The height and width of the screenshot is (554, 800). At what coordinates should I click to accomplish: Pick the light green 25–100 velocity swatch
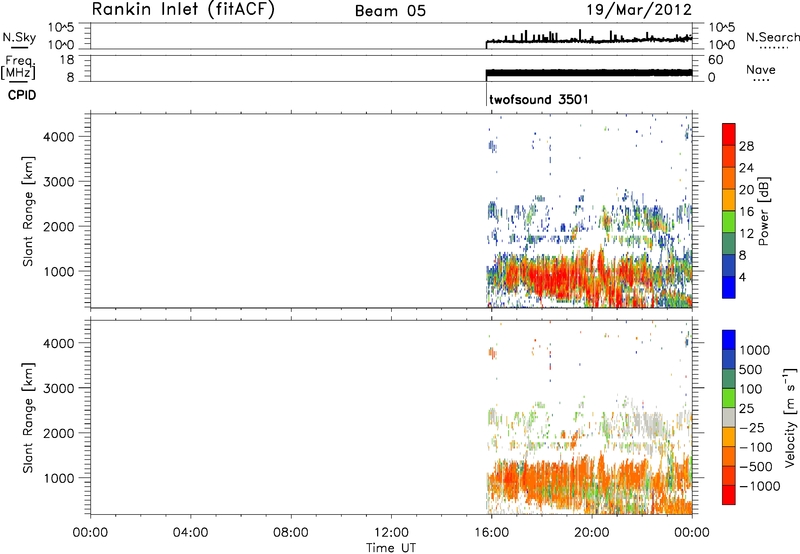click(729, 398)
